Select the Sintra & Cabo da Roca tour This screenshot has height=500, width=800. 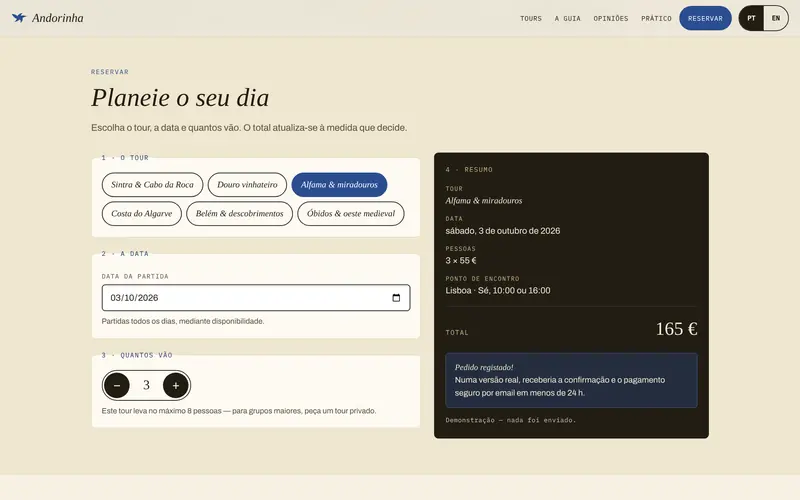click(x=153, y=185)
